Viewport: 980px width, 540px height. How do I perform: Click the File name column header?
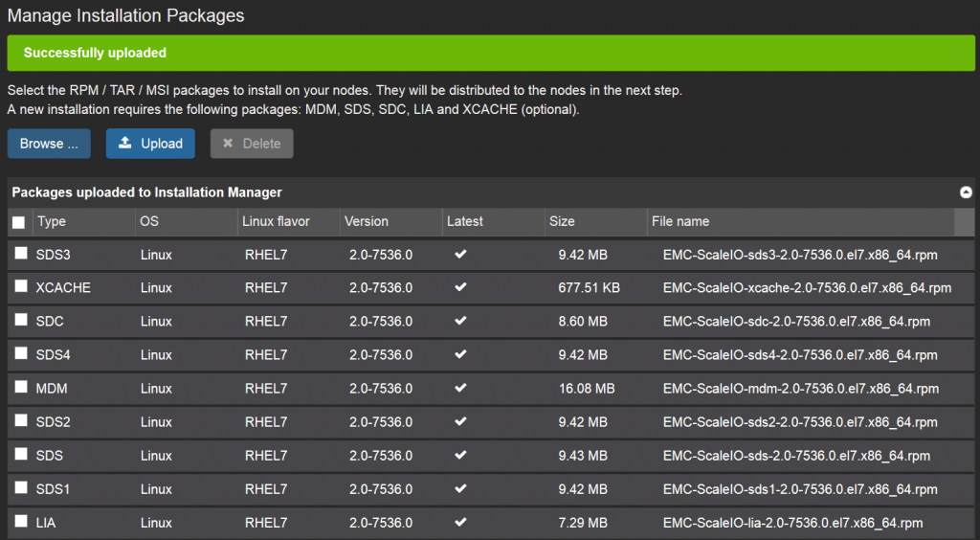click(680, 221)
